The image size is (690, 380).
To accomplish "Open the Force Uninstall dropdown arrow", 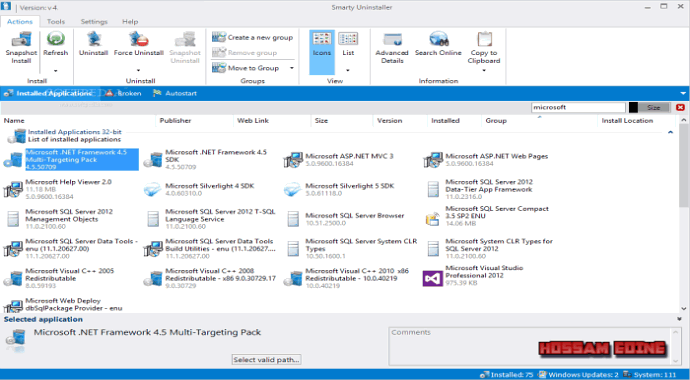I will [x=138, y=70].
